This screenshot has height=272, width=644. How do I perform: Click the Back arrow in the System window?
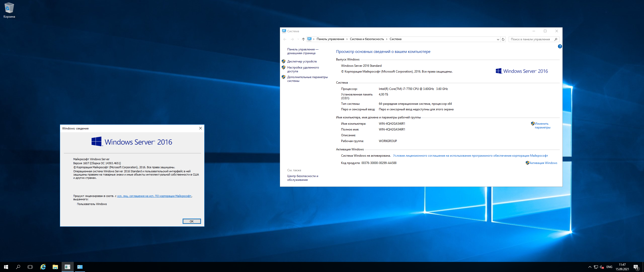[285, 39]
